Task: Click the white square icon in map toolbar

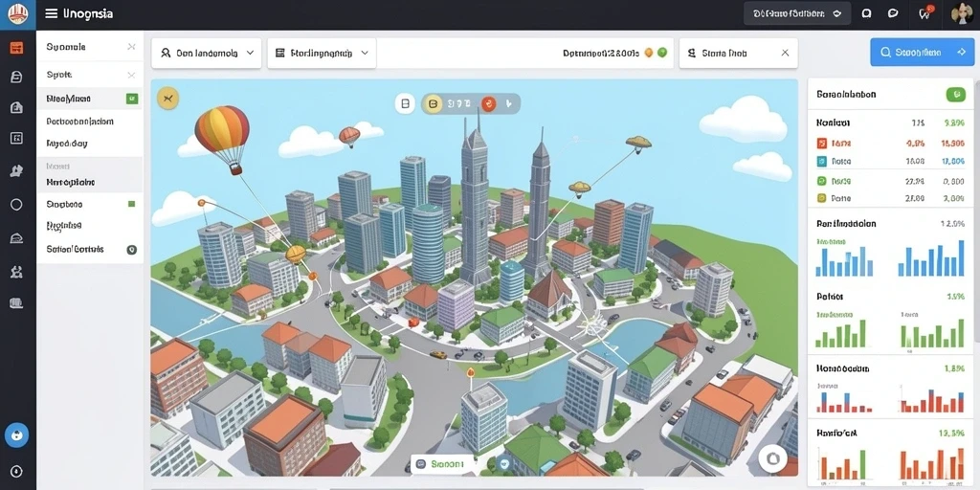Action: tap(405, 103)
